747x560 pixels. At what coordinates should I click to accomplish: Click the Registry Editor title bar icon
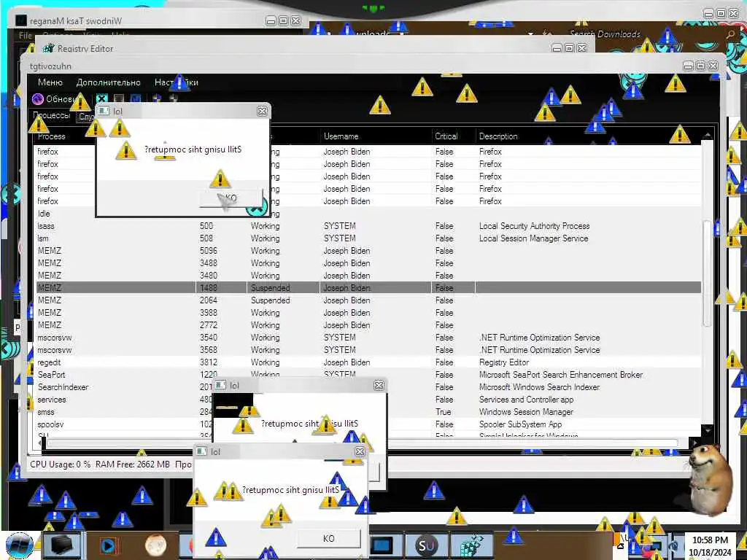(x=48, y=48)
